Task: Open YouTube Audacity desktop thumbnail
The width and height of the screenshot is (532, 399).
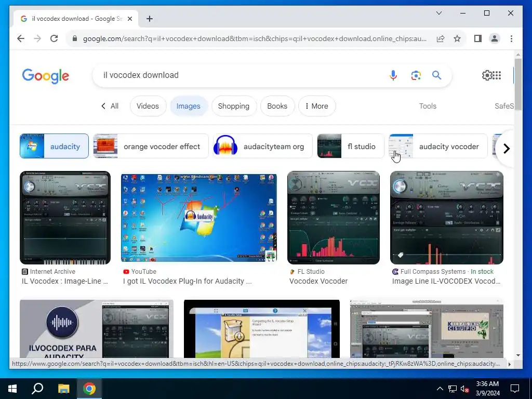Action: coord(199,218)
